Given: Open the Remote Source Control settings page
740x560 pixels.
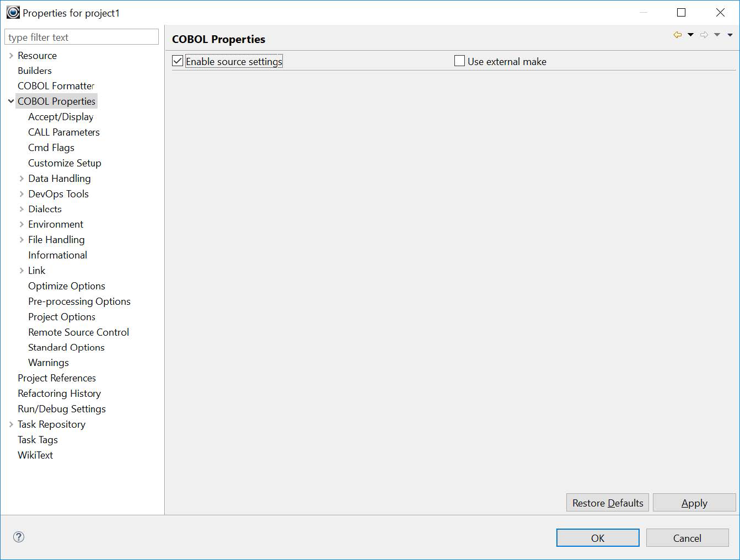Looking at the screenshot, I should click(78, 332).
